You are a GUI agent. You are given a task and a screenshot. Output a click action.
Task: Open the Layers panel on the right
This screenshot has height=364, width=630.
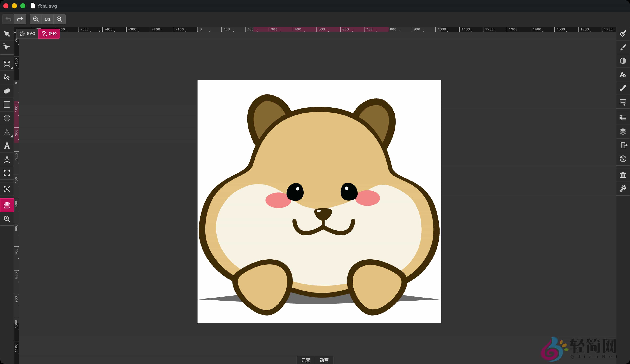pos(623,132)
